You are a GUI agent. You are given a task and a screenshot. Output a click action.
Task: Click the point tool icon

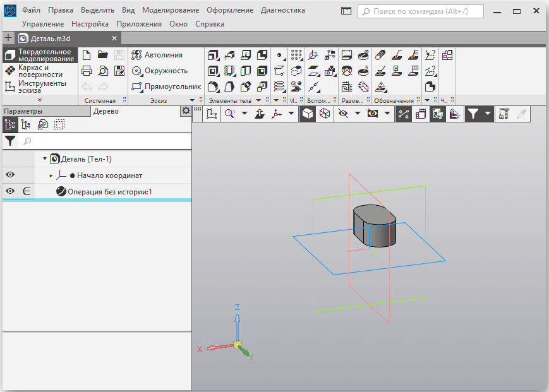(280, 55)
